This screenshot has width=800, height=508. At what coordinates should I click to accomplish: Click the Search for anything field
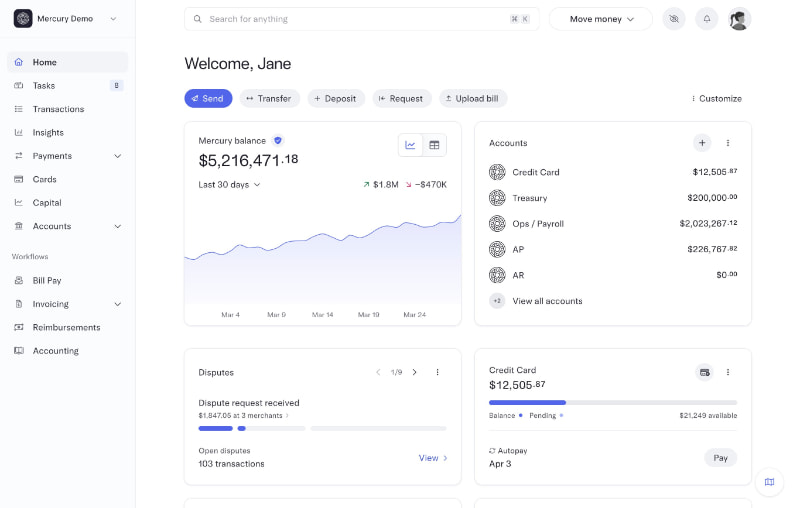point(361,19)
